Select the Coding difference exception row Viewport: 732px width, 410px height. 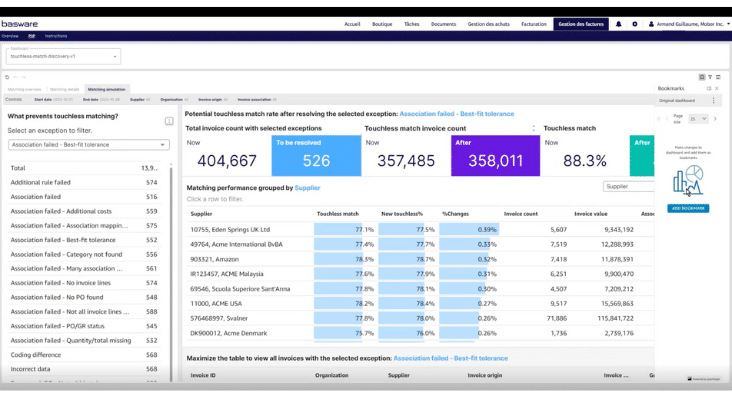[36, 354]
